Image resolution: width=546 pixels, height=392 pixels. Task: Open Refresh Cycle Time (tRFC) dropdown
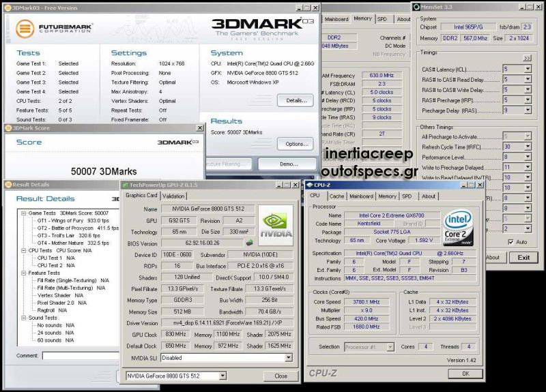click(x=528, y=147)
